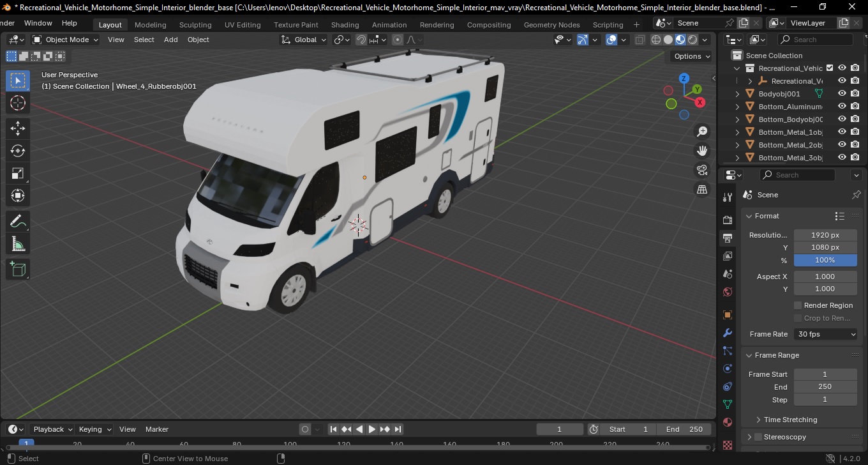The height and width of the screenshot is (465, 868).
Task: Expand the Bodyobj001 tree row
Action: tap(738, 94)
